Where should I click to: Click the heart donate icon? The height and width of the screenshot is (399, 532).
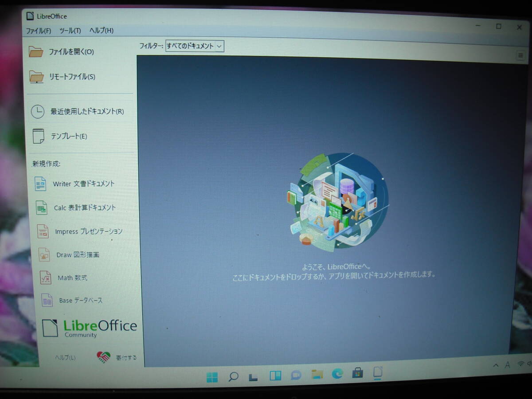tap(103, 356)
